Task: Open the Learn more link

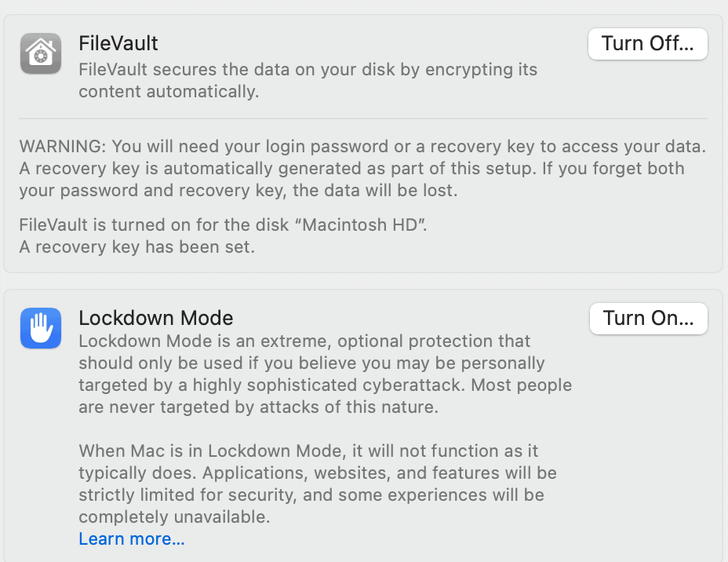Action: (x=131, y=538)
